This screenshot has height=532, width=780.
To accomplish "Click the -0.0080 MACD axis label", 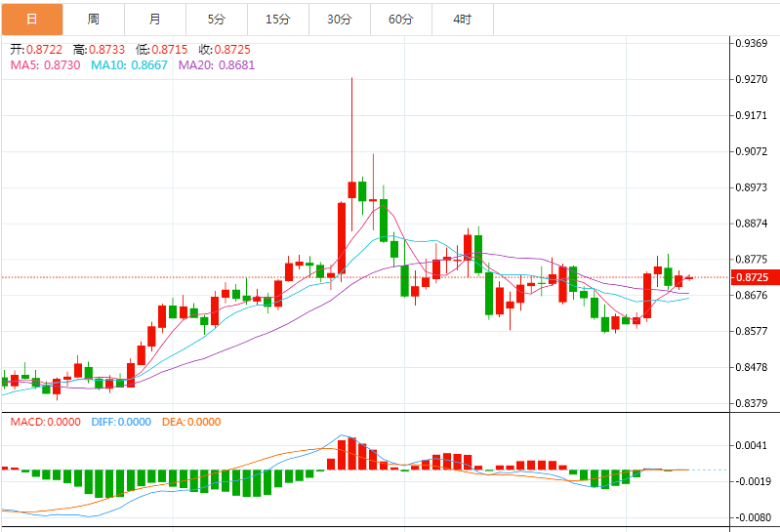I will [752, 517].
